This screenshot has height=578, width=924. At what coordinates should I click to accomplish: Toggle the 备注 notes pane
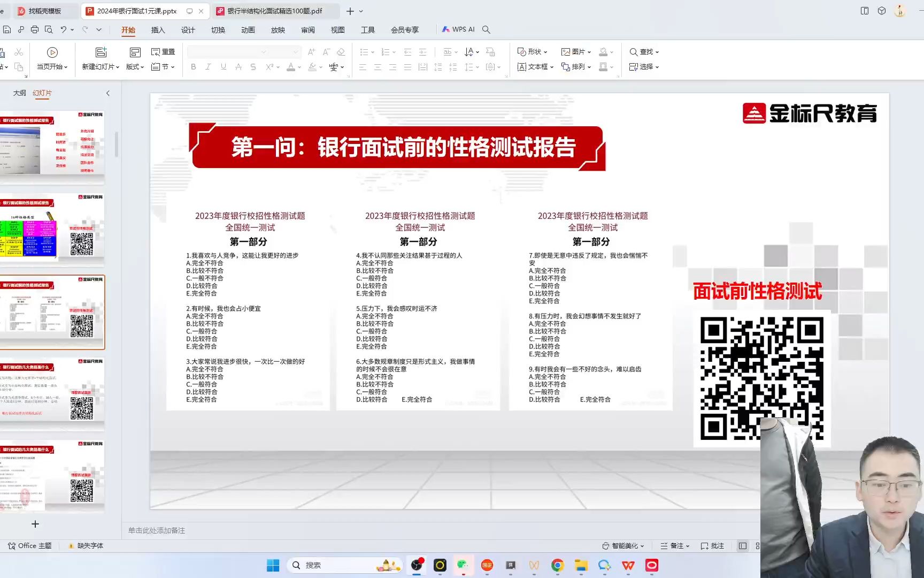pos(674,546)
